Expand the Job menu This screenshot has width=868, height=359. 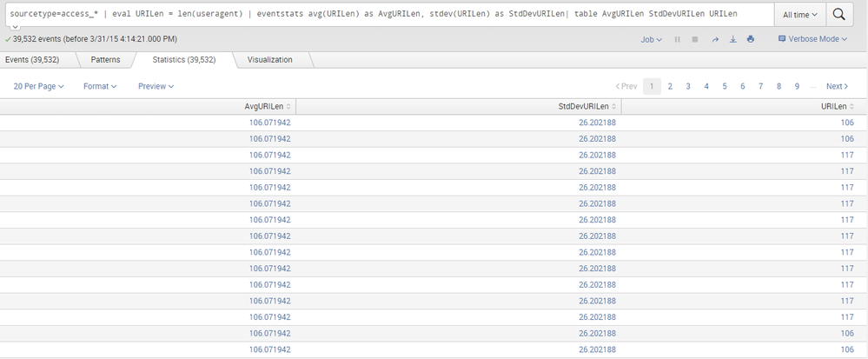point(651,39)
